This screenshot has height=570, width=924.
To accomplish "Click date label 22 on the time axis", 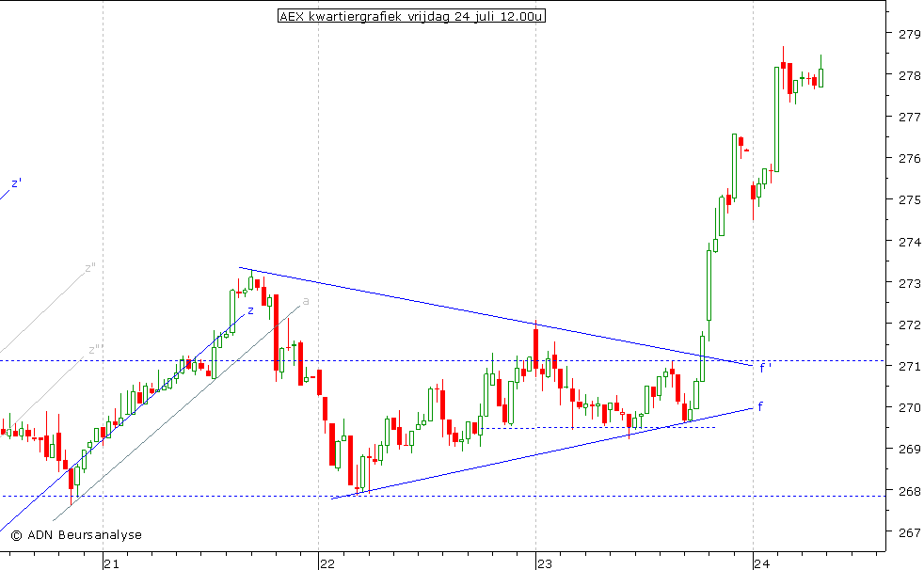I will (x=327, y=564).
